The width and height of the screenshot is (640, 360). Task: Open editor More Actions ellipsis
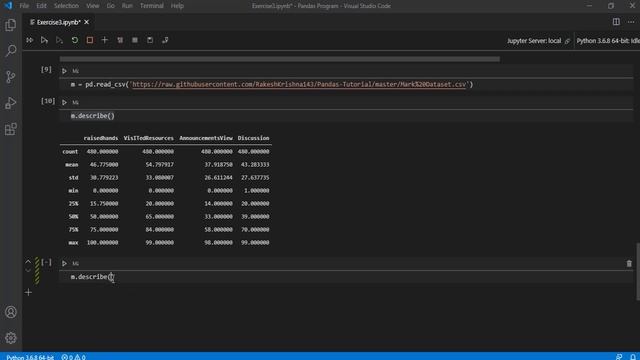tap(631, 22)
